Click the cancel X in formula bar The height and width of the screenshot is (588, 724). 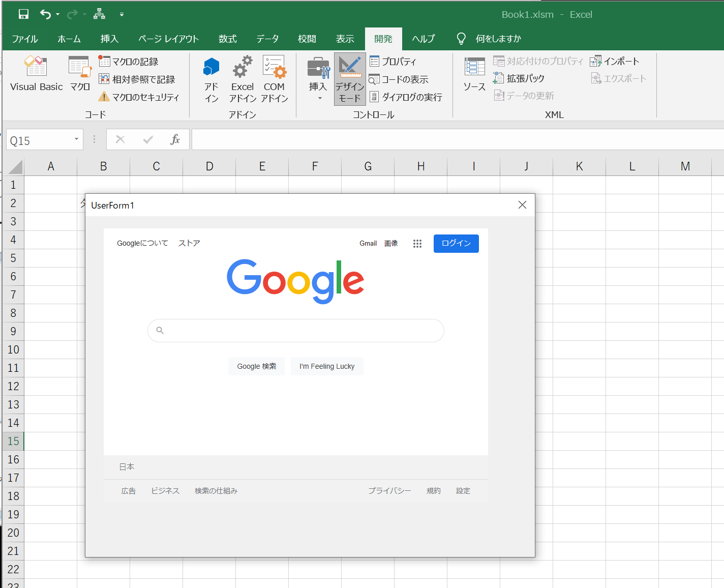120,139
